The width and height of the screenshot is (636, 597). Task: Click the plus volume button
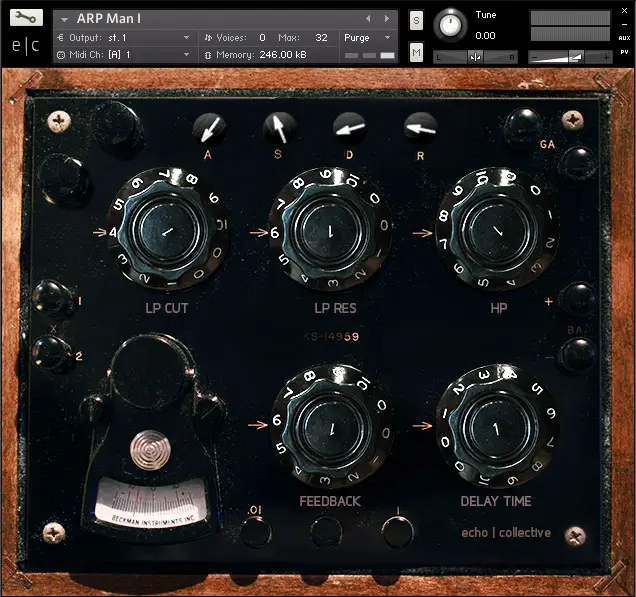606,58
